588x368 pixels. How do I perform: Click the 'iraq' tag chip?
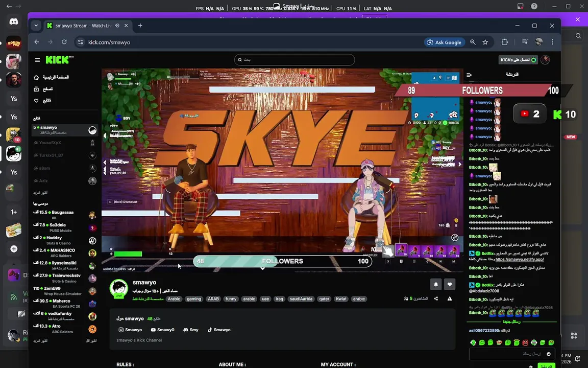(x=279, y=299)
